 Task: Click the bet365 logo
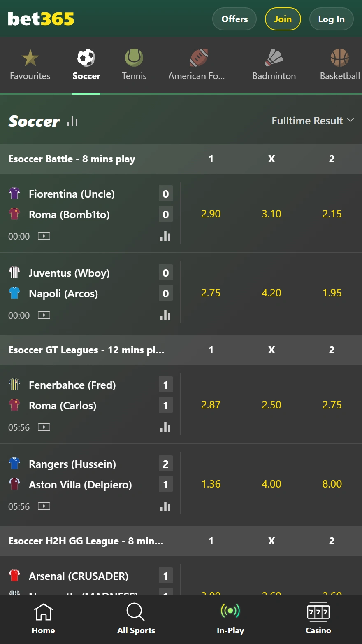[41, 18]
